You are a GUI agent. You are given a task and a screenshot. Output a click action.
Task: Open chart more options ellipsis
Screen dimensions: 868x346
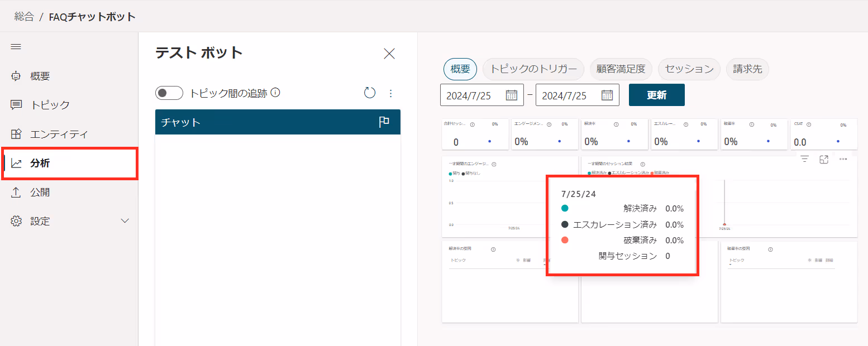(x=843, y=159)
